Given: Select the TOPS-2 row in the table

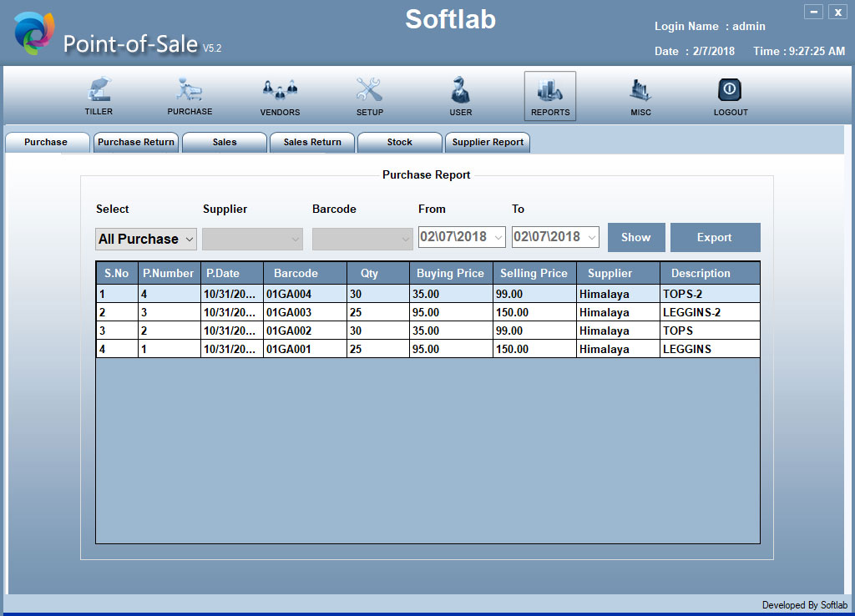Looking at the screenshot, I should pos(427,294).
